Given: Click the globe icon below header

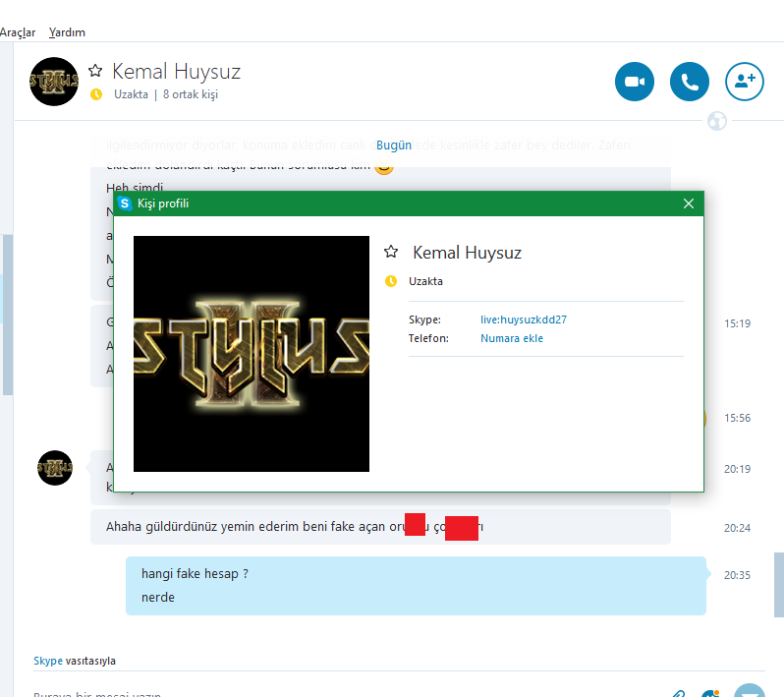Looking at the screenshot, I should tap(717, 121).
